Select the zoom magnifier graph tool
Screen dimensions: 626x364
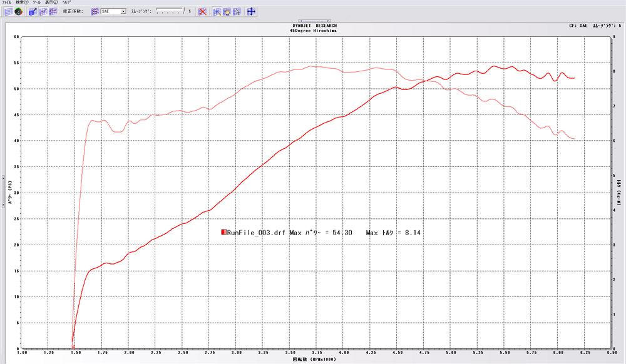[x=217, y=11]
